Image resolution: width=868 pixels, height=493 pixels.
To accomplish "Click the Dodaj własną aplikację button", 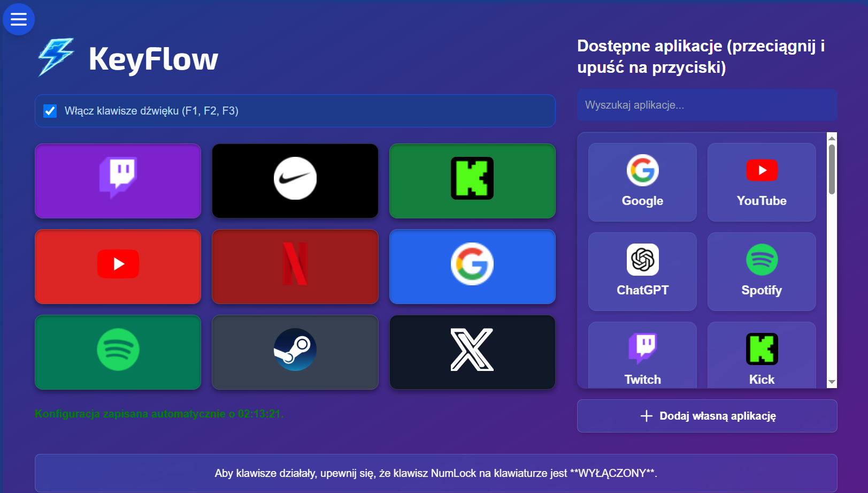I will pyautogui.click(x=707, y=416).
